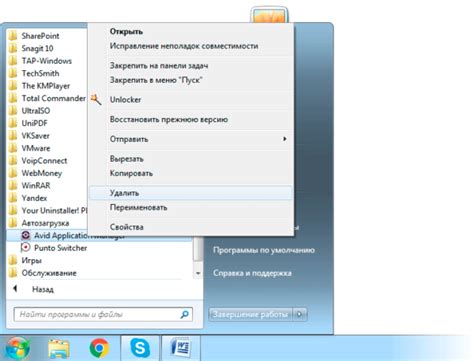Click the Игры folder icon
The image size is (474, 361).
click(13, 260)
